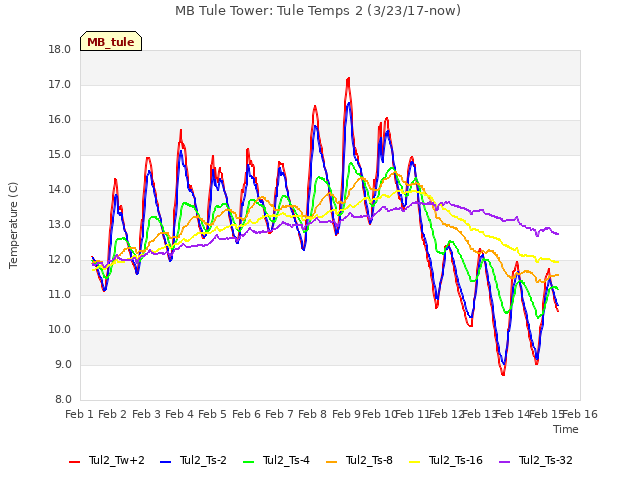Screen dimensions: 640x480
Task: Click the red minimum below 9.0 near Feb 14
Action: point(503,373)
